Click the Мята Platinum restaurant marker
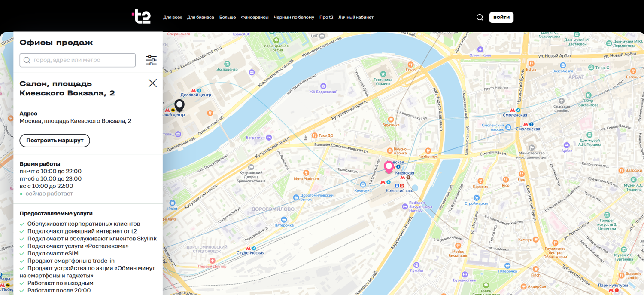Viewport: 644px width, 295px height. point(306,173)
